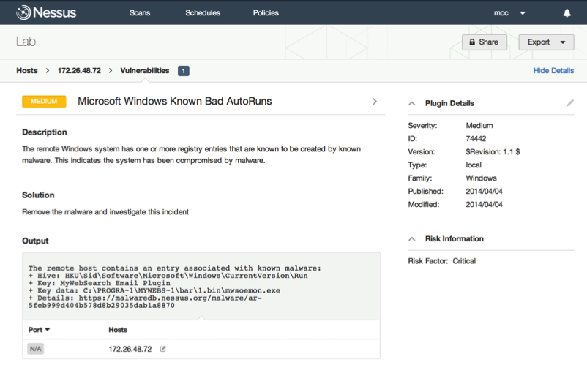This screenshot has width=587, height=392.
Task: Click the plugin ID 74442
Action: click(476, 139)
